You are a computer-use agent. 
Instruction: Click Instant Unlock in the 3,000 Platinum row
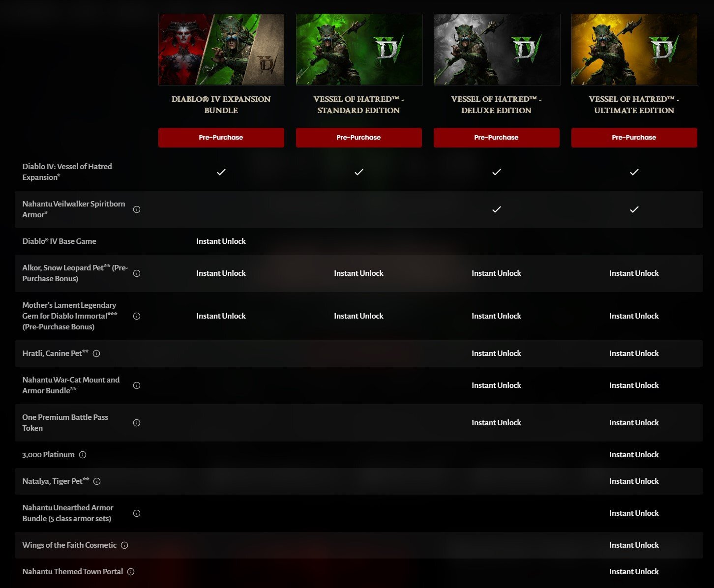634,455
